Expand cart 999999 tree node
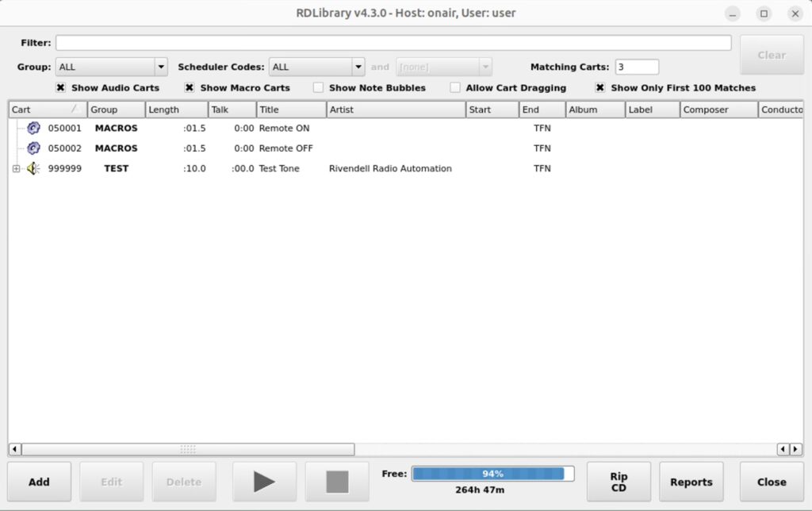The height and width of the screenshot is (511, 812). pyautogui.click(x=16, y=168)
